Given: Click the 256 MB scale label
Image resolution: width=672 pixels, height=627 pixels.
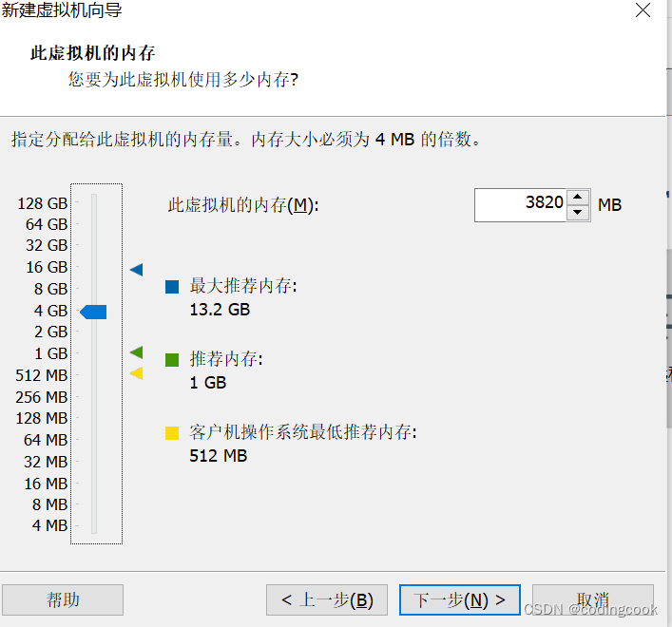Looking at the screenshot, I should 42,397.
